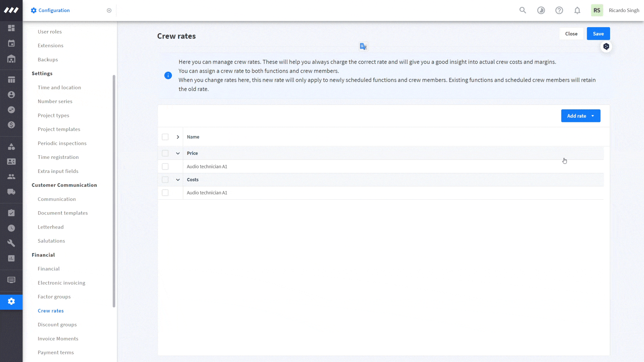The image size is (644, 362).
Task: Toggle checkbox next to Audio technician A1 under Costs
Action: pyautogui.click(x=165, y=193)
